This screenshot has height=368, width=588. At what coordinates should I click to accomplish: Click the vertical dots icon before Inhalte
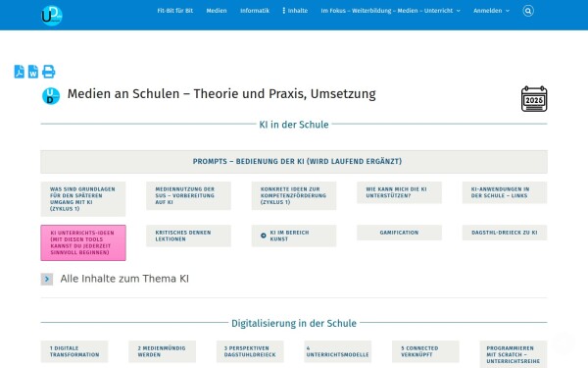(284, 11)
